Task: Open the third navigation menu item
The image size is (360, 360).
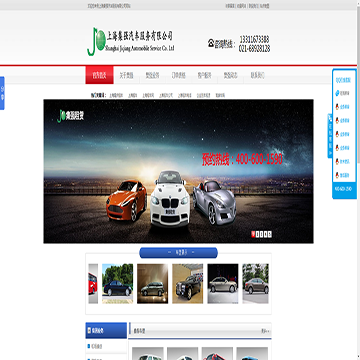Action: click(152, 75)
